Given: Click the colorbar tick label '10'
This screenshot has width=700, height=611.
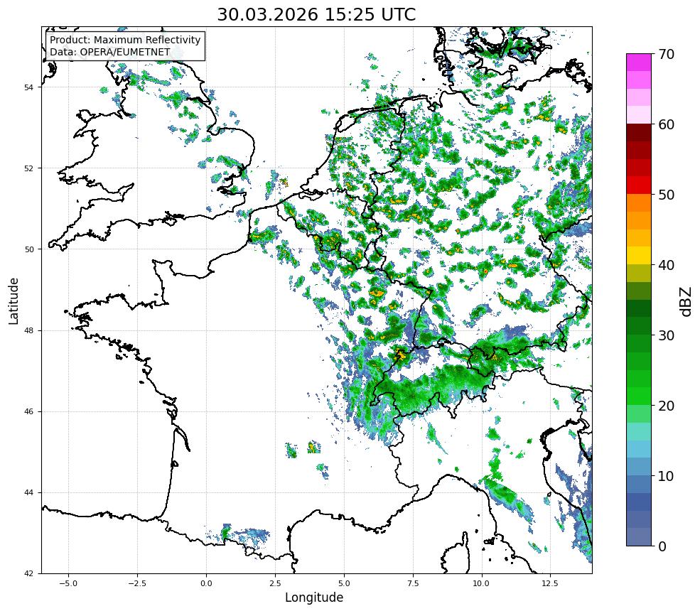Looking at the screenshot, I should pyautogui.click(x=666, y=476).
